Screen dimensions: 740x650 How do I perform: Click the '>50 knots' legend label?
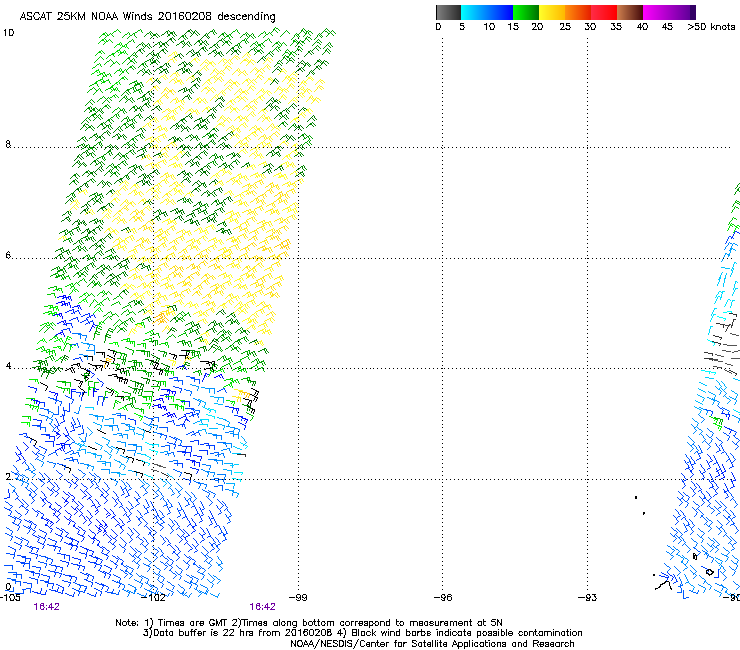(711, 27)
